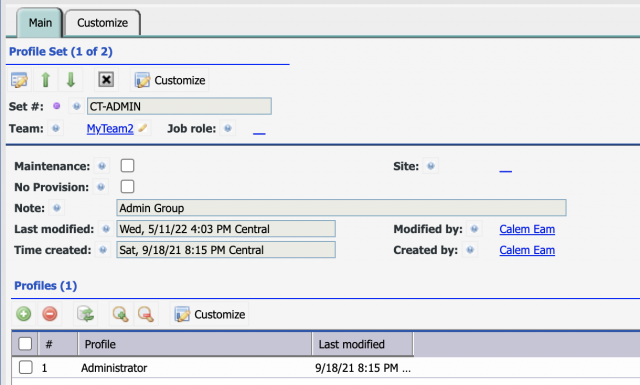Image resolution: width=640 pixels, height=385 pixels.
Task: Click the help icon next to No Provision
Action: pyautogui.click(x=100, y=187)
